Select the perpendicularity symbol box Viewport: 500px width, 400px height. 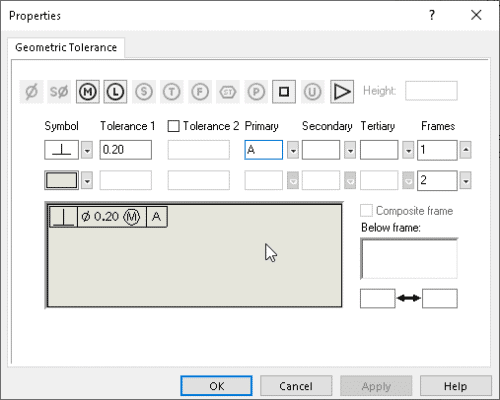62,150
